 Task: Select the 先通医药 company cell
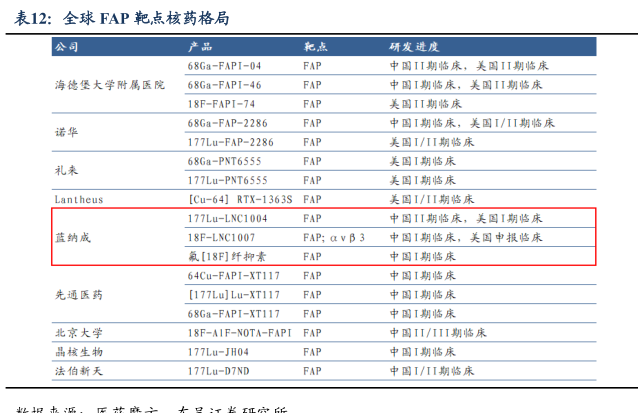pos(79,295)
